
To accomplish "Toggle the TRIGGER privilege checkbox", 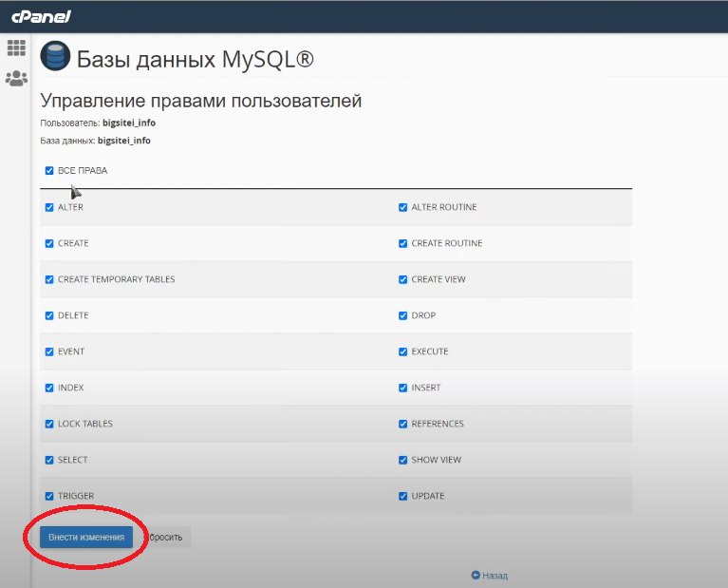I will click(x=49, y=496).
